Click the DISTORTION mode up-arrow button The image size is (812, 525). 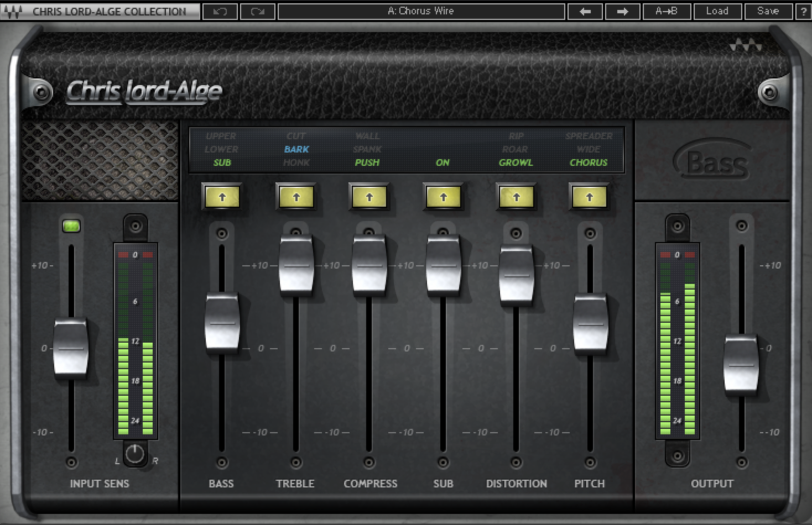point(516,197)
